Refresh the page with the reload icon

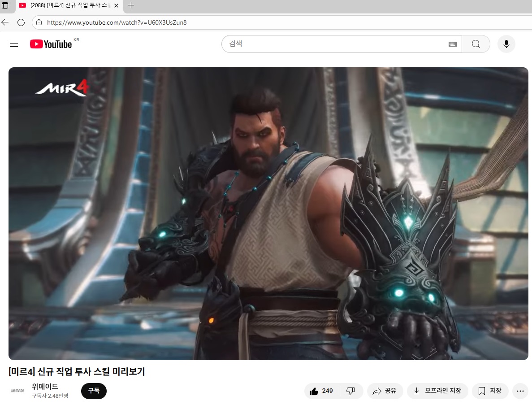[21, 22]
